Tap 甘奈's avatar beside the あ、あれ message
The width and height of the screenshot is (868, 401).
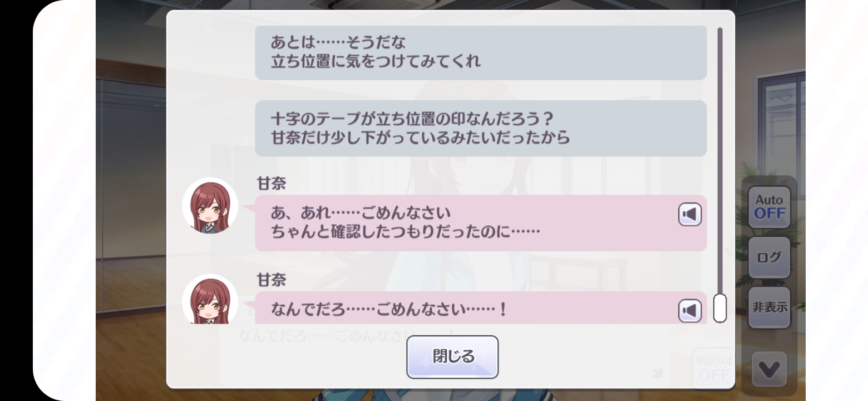coord(210,206)
